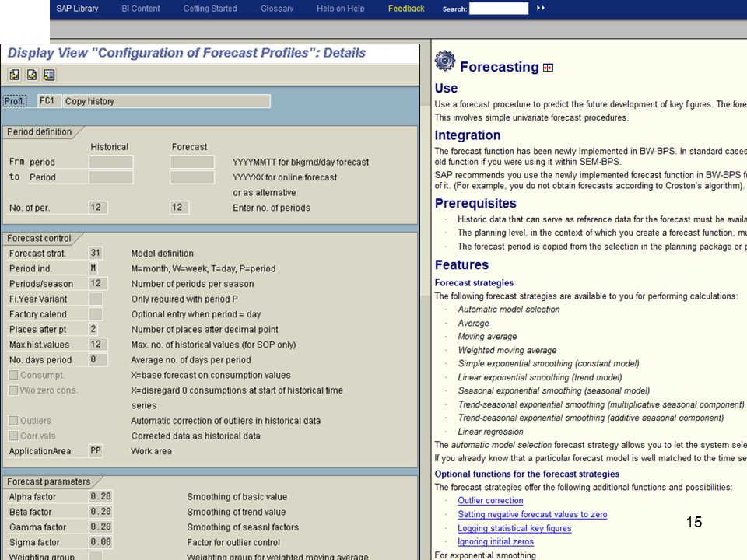747x560 pixels.
Task: Click the Gamma factor value field
Action: click(100, 527)
